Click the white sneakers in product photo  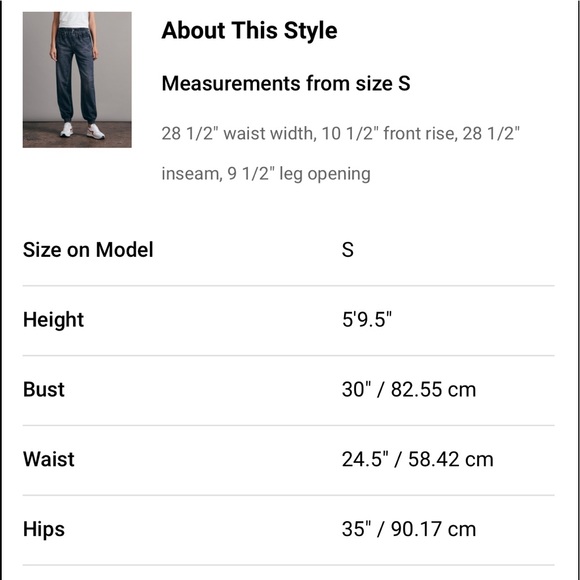coord(82,131)
